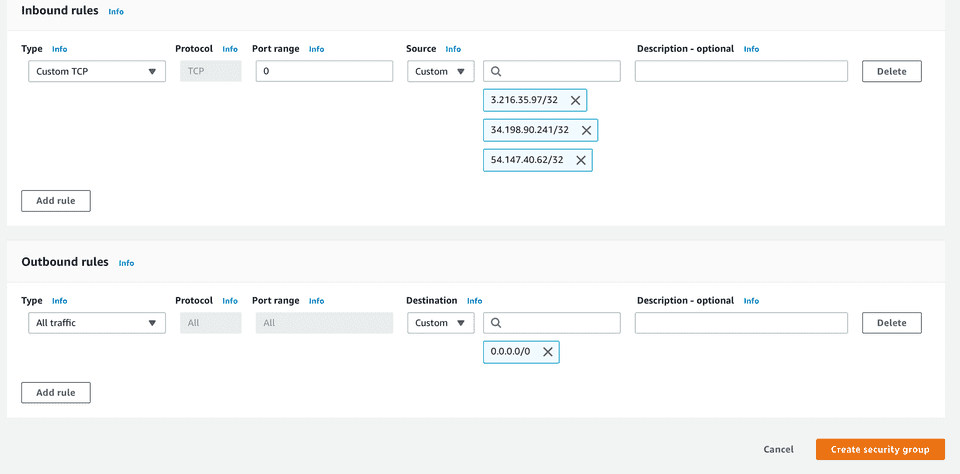Remove the 34.198.90.241/32 source IP tag
The image size is (960, 474).
586,130
